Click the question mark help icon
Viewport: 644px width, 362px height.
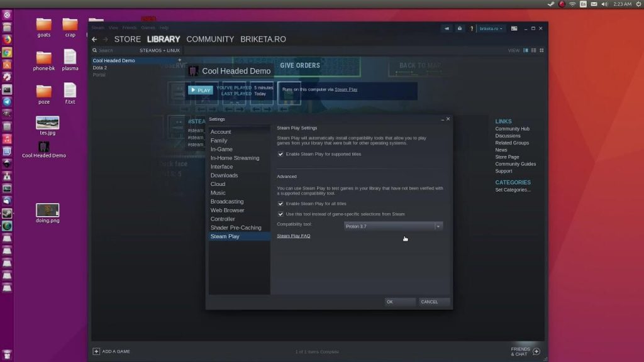point(472,29)
